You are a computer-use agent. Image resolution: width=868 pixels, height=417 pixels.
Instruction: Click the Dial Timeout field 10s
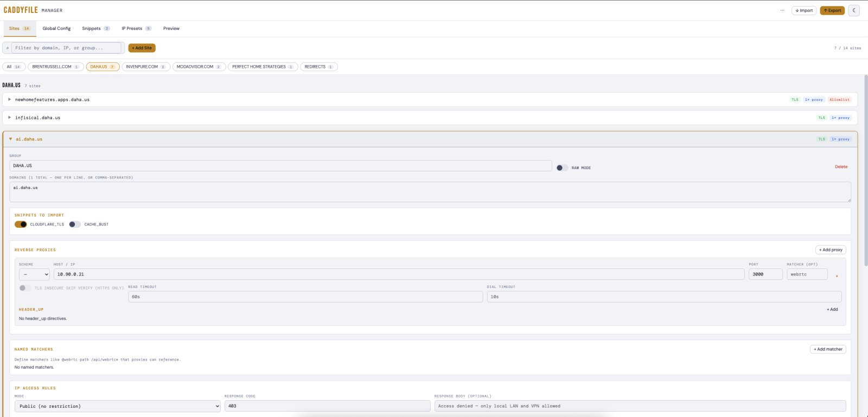[664, 297]
